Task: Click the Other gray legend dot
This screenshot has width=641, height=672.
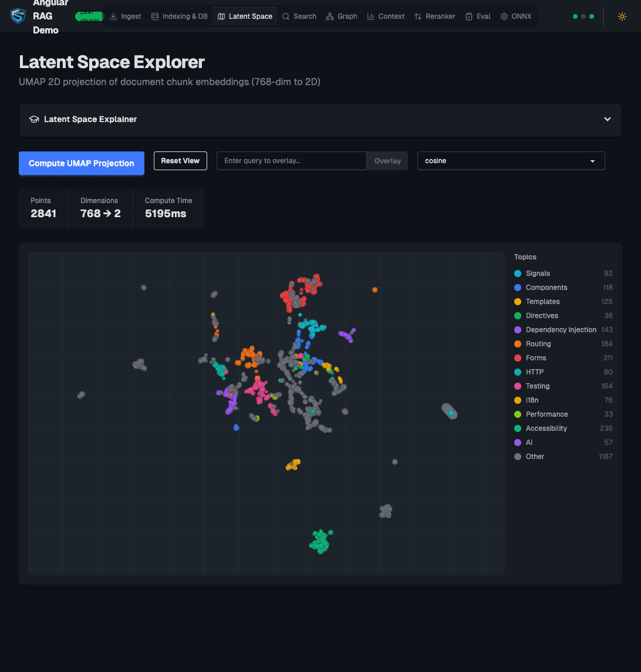Action: [518, 457]
